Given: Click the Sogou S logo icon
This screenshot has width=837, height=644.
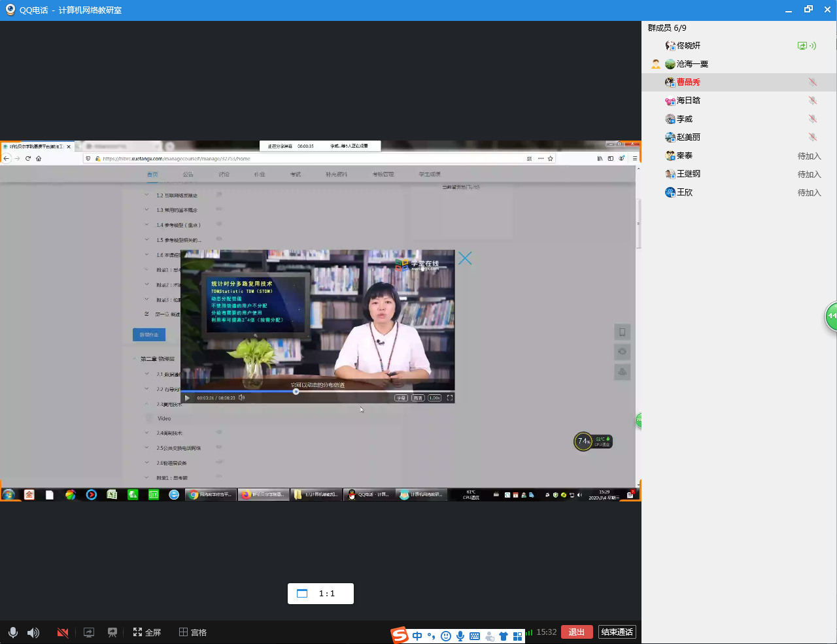Looking at the screenshot, I should pos(400,636).
